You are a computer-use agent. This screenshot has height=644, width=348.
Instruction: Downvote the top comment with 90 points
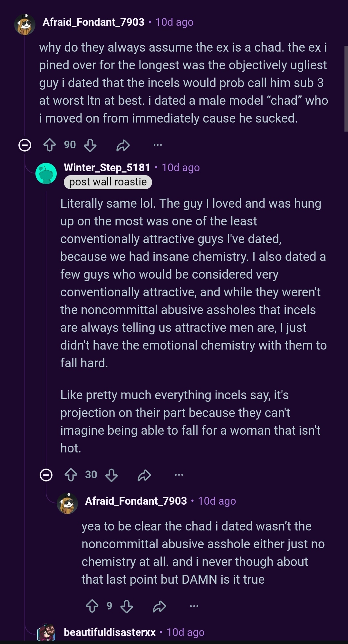[x=90, y=145]
